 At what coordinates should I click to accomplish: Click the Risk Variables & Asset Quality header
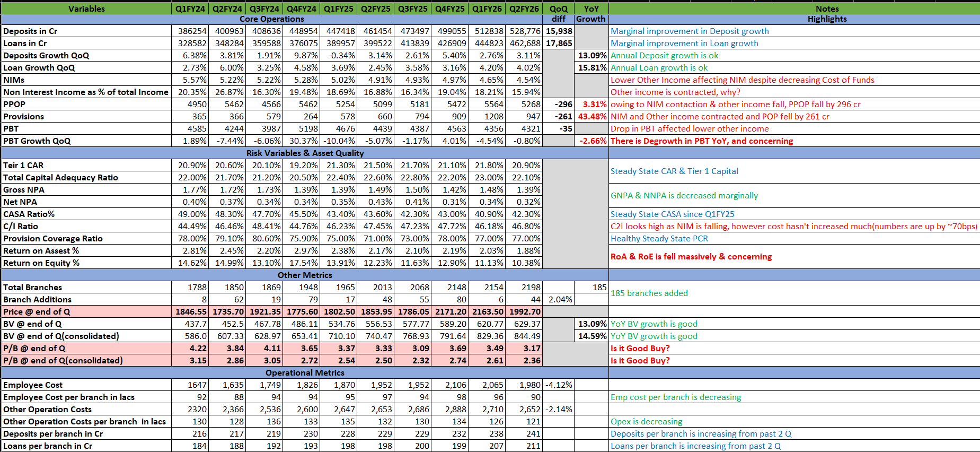[x=305, y=153]
